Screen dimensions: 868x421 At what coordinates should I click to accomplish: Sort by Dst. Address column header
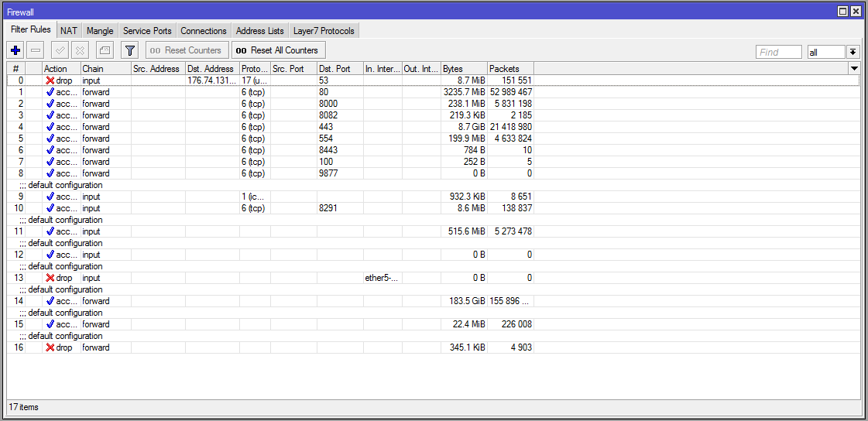click(212, 69)
